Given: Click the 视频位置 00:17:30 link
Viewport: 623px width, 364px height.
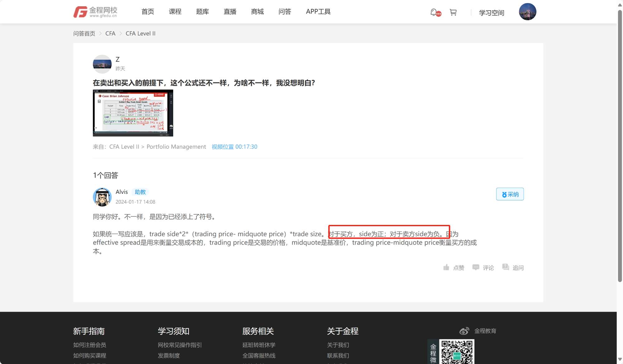Looking at the screenshot, I should click(x=234, y=147).
